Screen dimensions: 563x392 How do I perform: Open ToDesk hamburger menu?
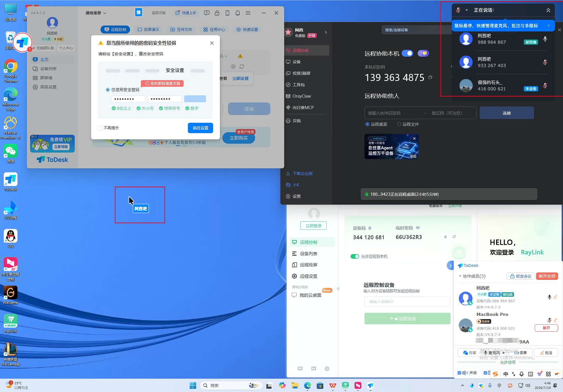point(248,13)
